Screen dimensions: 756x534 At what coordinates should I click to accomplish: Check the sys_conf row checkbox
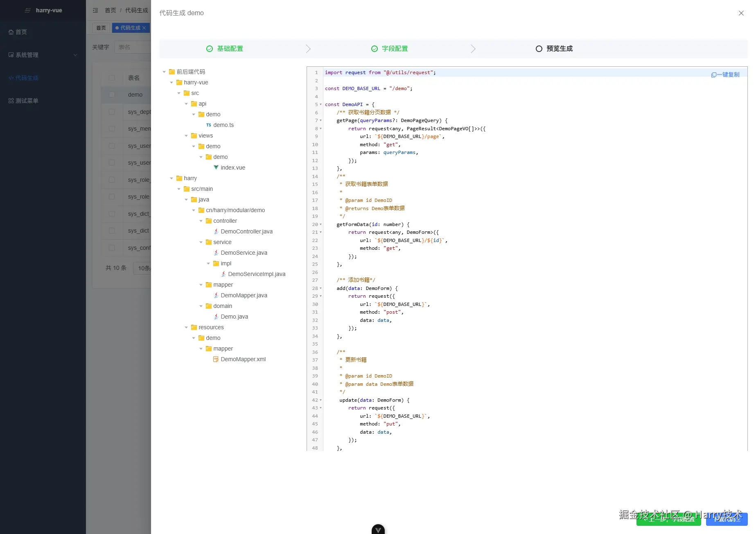(112, 248)
